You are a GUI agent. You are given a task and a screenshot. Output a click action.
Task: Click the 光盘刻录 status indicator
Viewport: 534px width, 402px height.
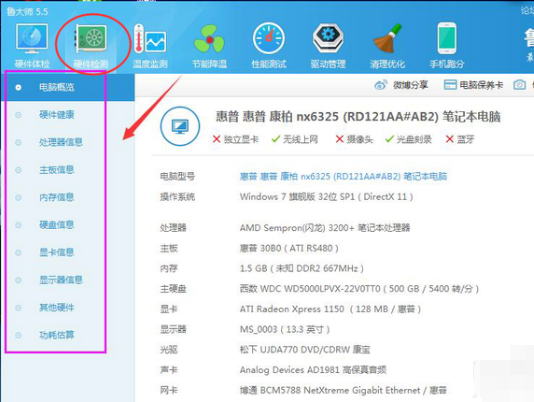(x=408, y=139)
